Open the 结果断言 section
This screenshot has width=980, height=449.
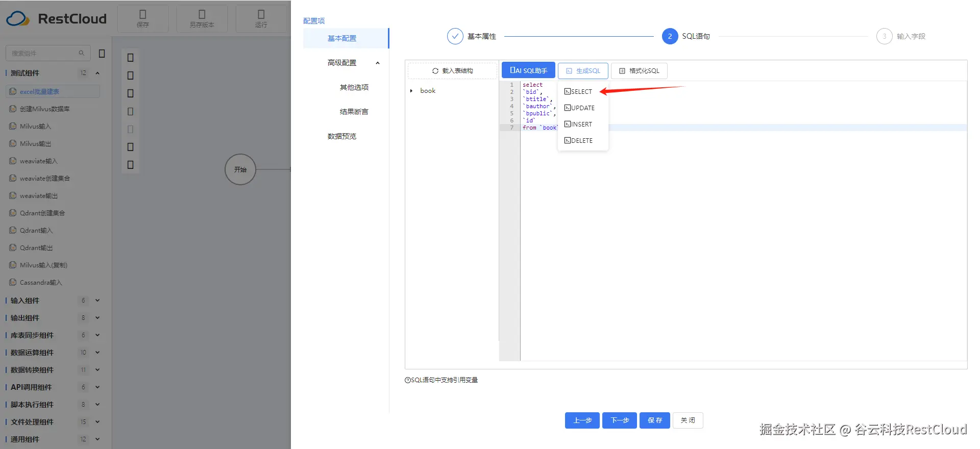pos(354,112)
